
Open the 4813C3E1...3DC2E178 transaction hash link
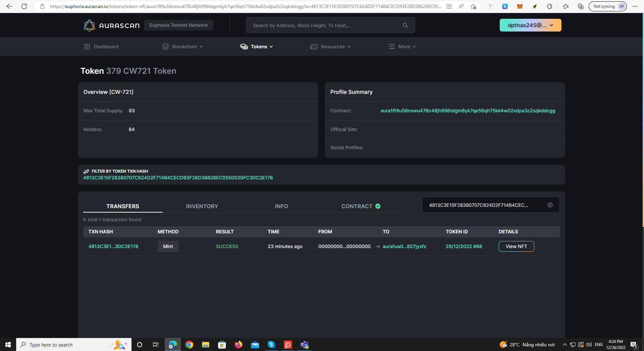113,246
